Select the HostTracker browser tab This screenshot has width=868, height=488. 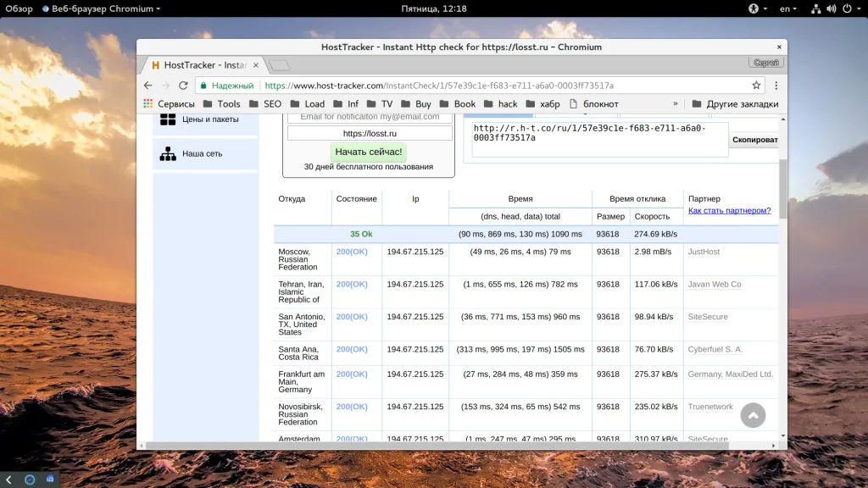[203, 65]
